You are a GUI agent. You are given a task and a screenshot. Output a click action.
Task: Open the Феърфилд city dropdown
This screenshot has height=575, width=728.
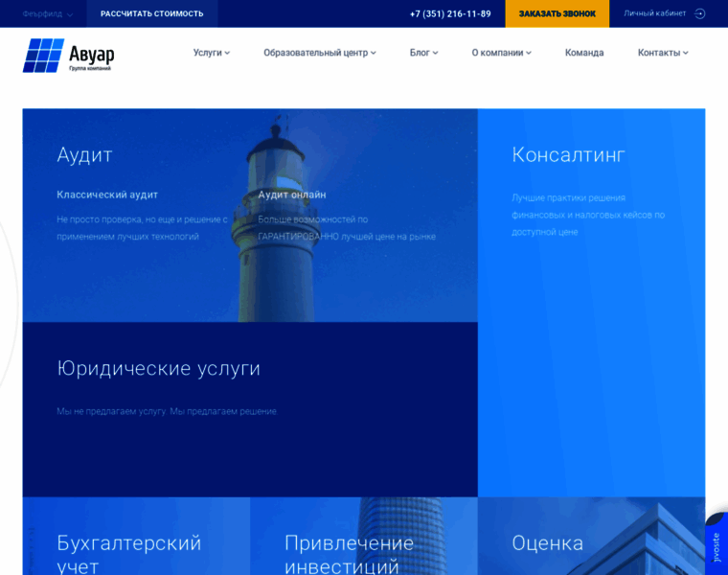tap(47, 14)
